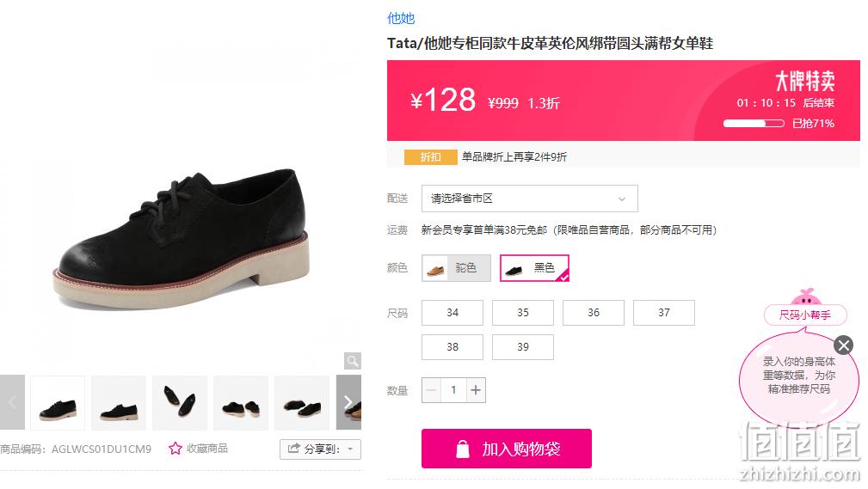Click the quantity input field
Screen dimensions: 868x489
pos(453,390)
